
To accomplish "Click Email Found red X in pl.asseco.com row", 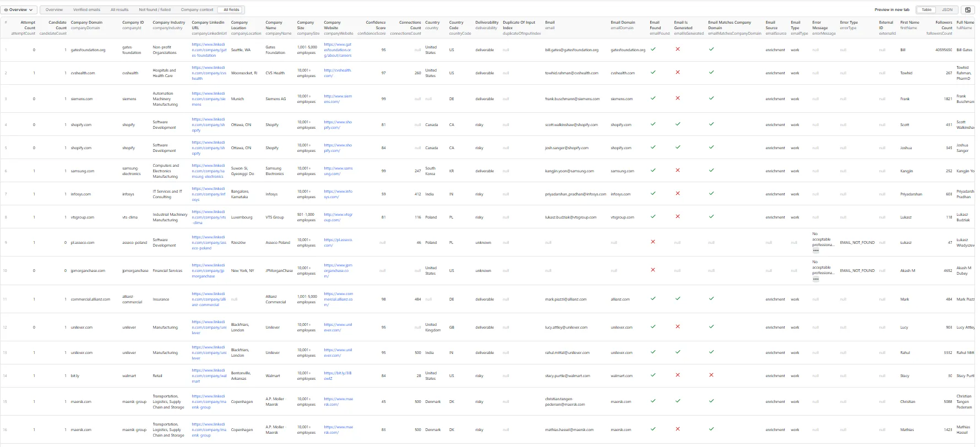I will (653, 242).
